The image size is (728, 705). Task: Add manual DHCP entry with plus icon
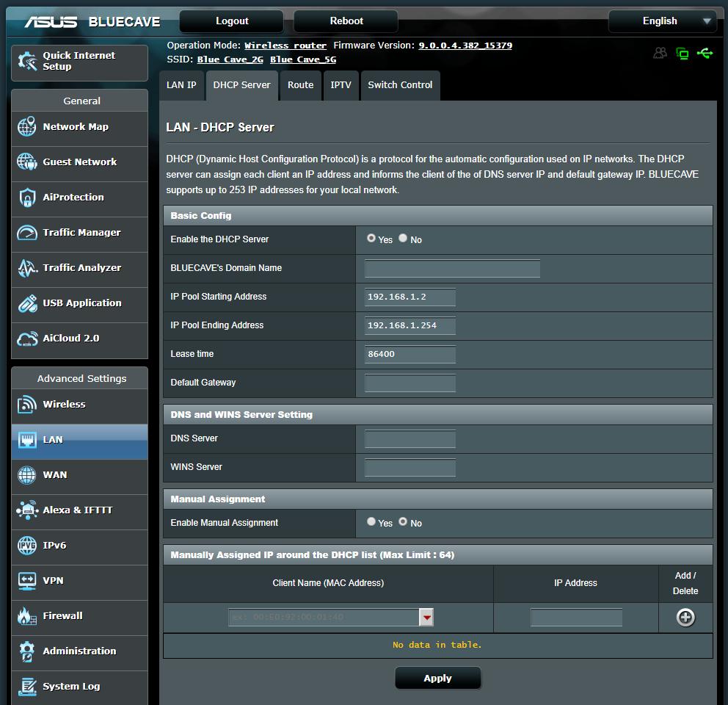tap(685, 617)
